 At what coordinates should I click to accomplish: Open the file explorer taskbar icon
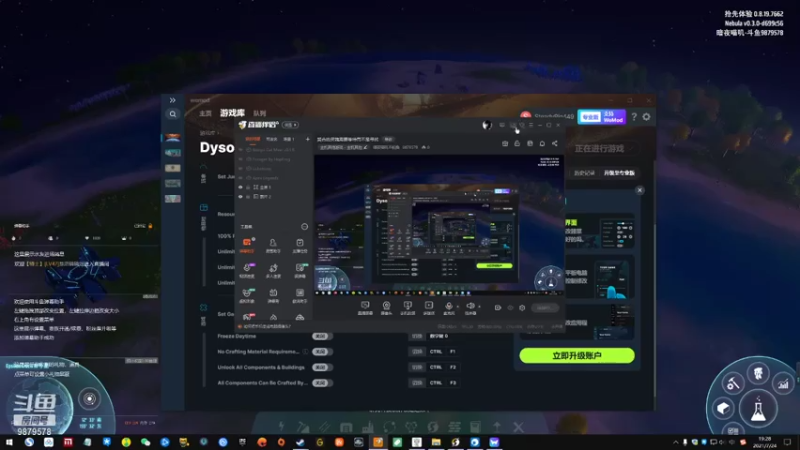pyautogui.click(x=436, y=442)
